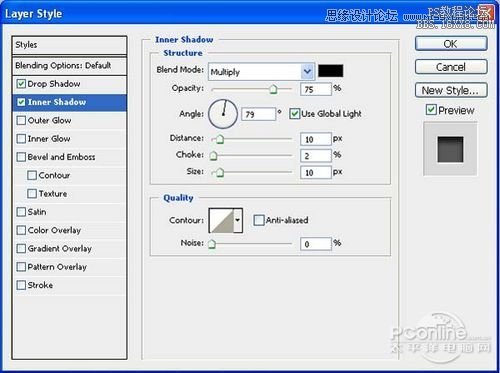Click the OK button

[451, 44]
